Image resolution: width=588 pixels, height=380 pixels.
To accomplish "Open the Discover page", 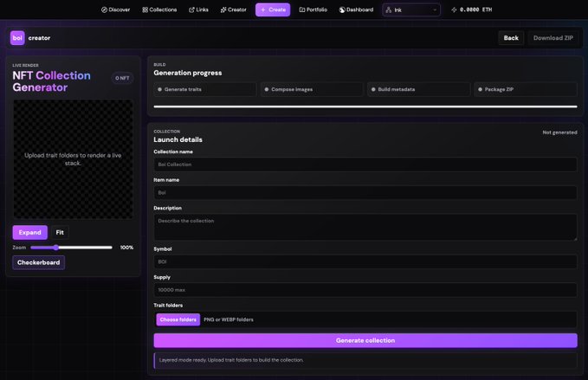I will click(x=115, y=10).
